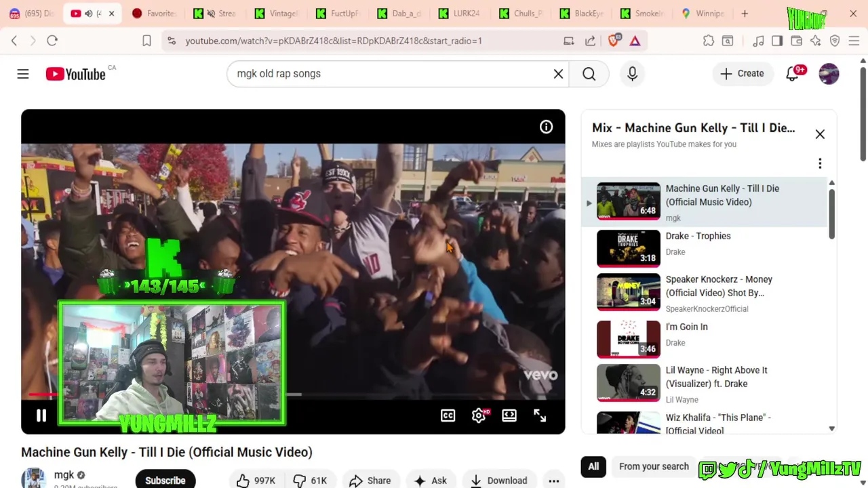Screen dimensions: 868x488
Task: Open more actions ellipsis under the video
Action: (x=553, y=481)
